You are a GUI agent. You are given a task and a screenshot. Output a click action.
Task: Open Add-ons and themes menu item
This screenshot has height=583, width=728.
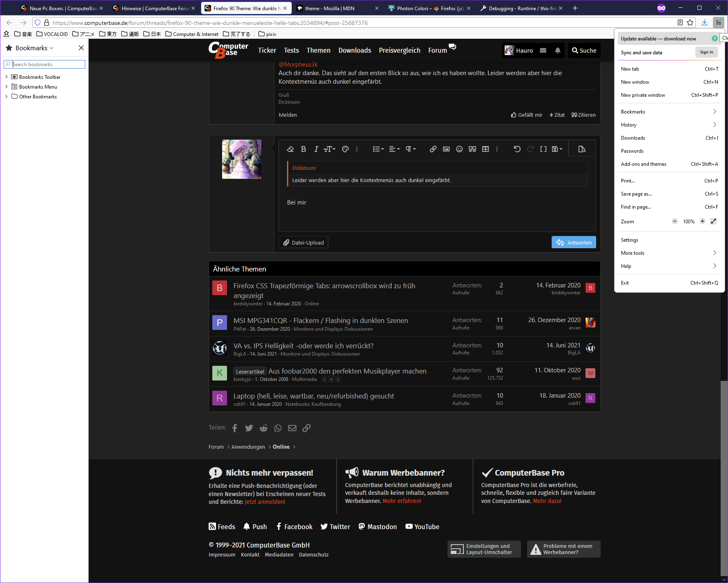[x=669, y=164]
